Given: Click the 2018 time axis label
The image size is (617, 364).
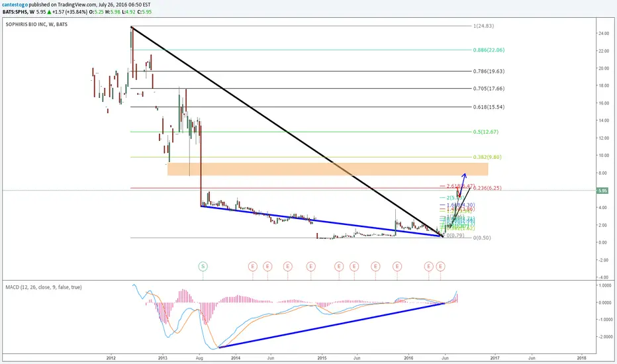Looking at the screenshot, I should pyautogui.click(x=581, y=357).
